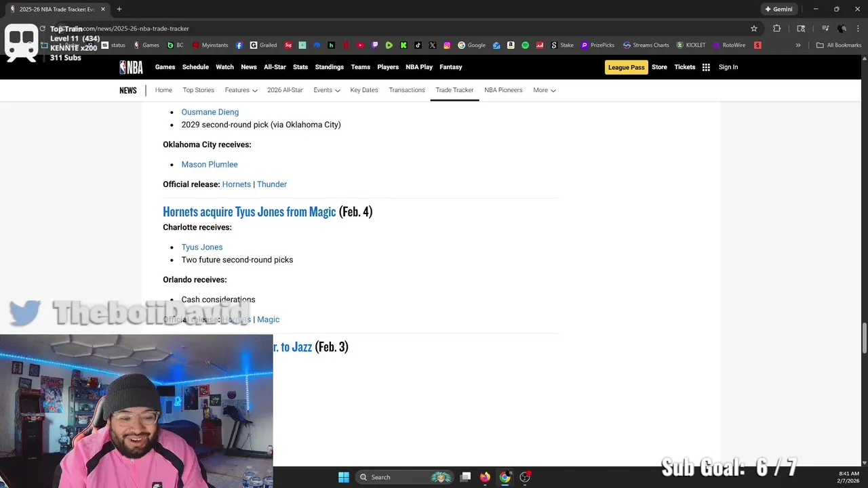Click the page's vertical scrollbar thumb
This screenshot has height=488, width=868.
point(864,338)
